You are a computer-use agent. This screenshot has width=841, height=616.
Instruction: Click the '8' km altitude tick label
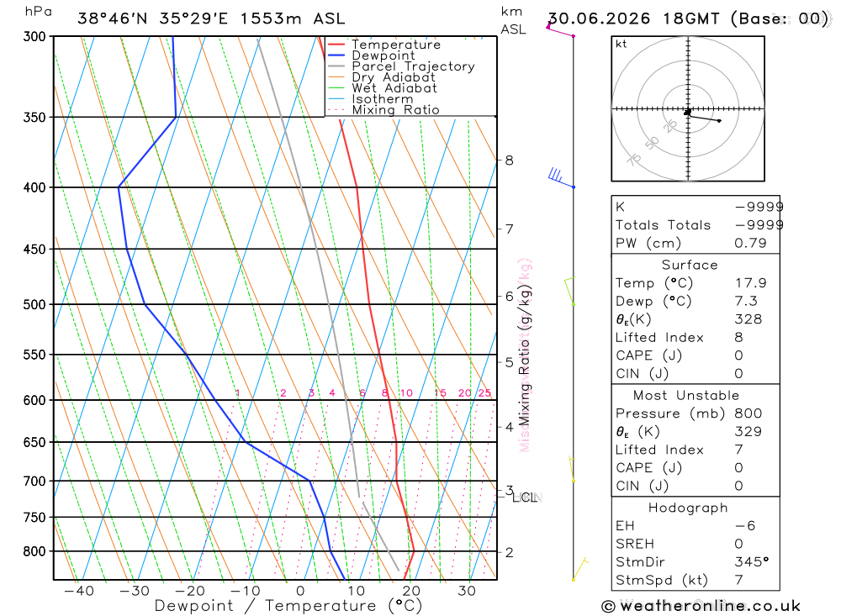pyautogui.click(x=509, y=161)
